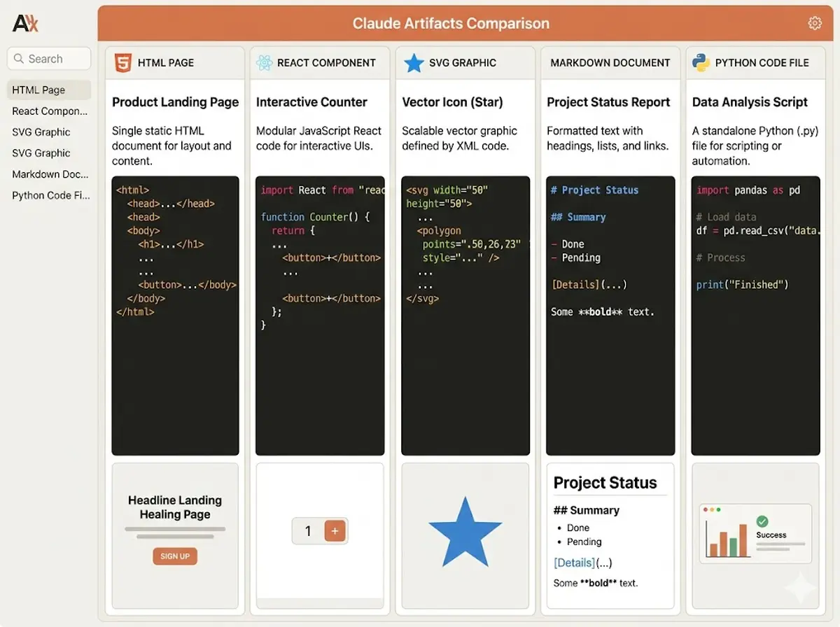Click the blue star SVG Graphic header icon
The width and height of the screenshot is (840, 627).
coord(414,63)
